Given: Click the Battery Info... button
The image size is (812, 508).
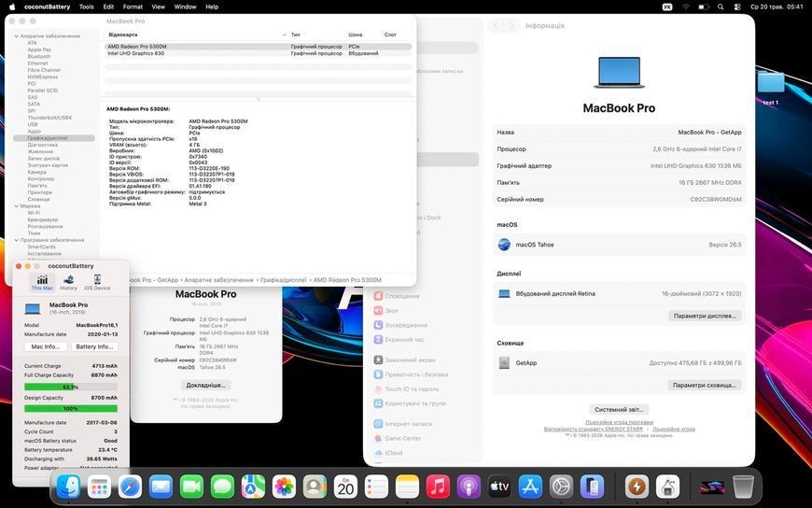Looking at the screenshot, I should (x=94, y=346).
